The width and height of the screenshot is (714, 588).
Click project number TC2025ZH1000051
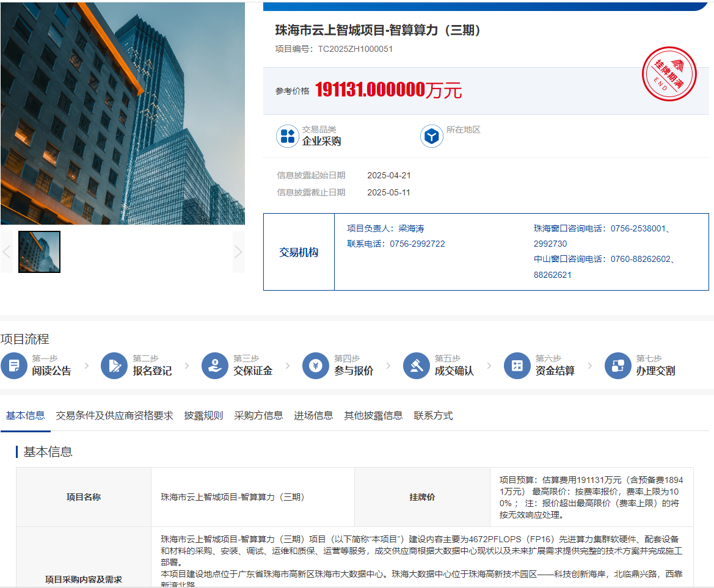pos(355,49)
